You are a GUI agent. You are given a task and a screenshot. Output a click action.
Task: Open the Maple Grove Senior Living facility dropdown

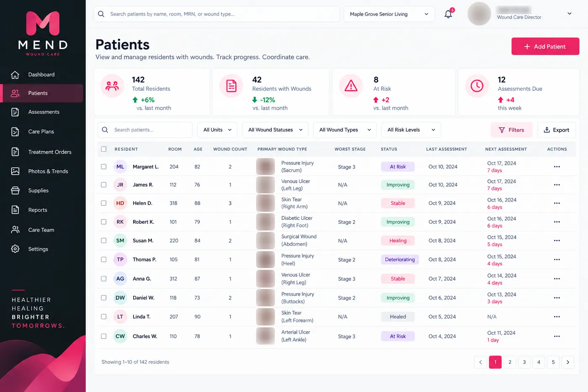point(389,14)
